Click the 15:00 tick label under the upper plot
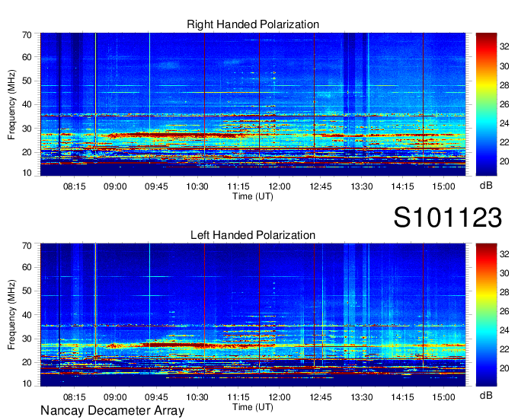The height and width of the screenshot is (420, 518). [443, 186]
